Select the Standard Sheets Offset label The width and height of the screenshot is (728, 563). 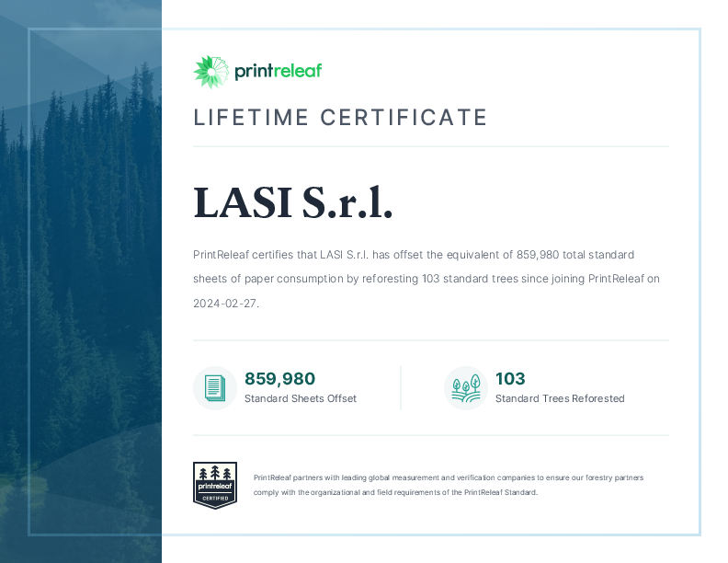tap(300, 398)
